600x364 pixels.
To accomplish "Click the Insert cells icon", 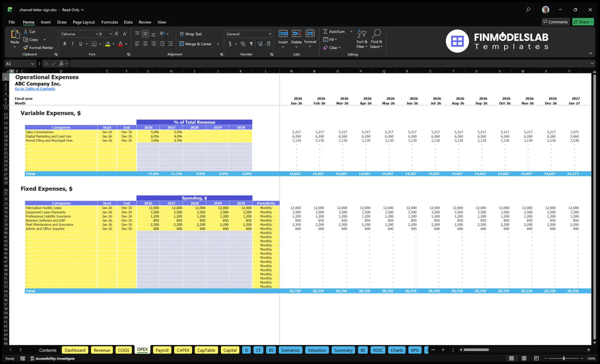I will tap(283, 36).
